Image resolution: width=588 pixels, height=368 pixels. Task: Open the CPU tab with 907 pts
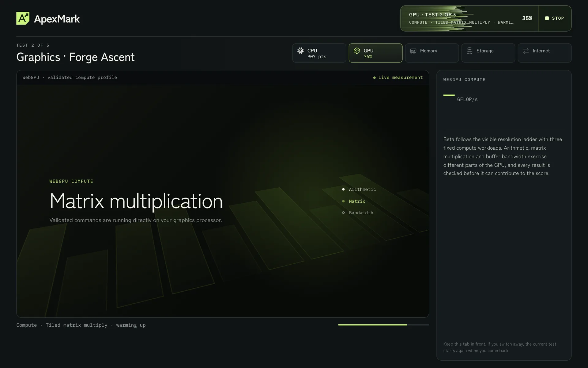point(319,53)
